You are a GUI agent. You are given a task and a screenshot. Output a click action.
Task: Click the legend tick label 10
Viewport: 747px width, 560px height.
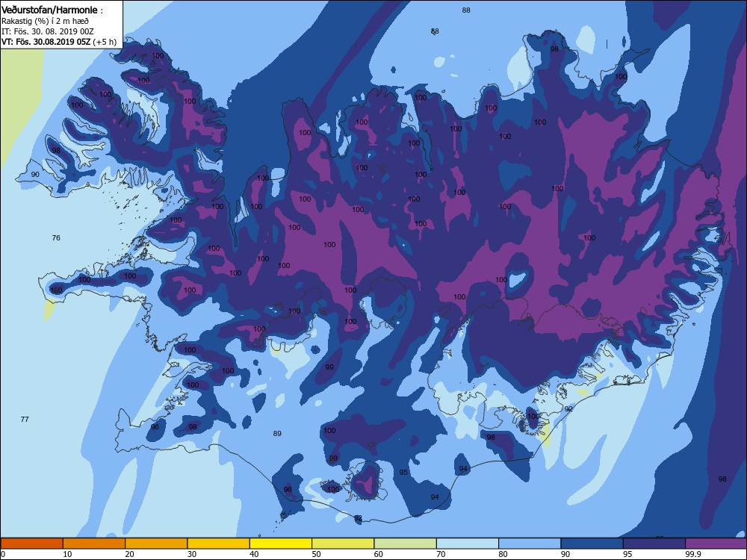tap(68, 554)
